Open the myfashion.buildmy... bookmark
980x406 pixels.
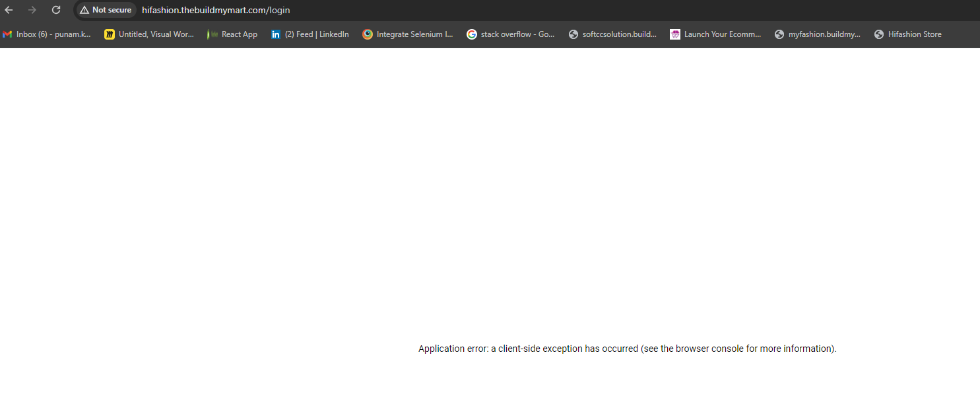click(824, 34)
